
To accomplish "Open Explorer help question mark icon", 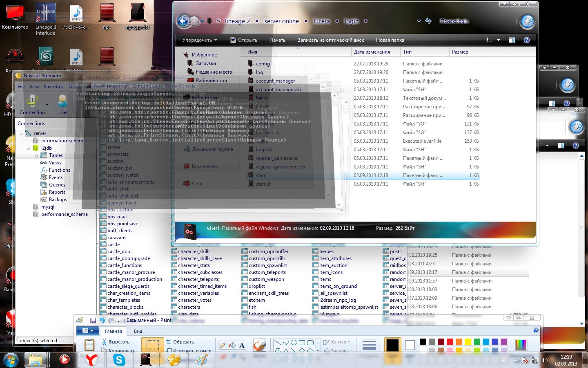I will pyautogui.click(x=526, y=40).
